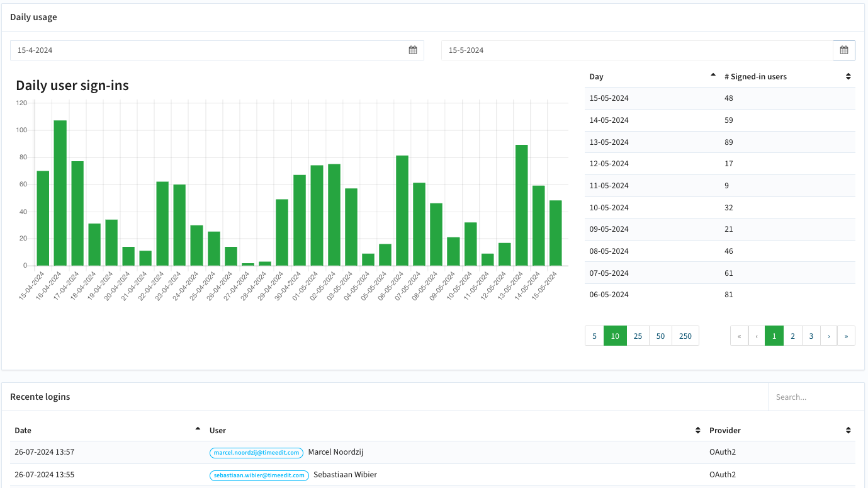Click the Daily user sign-ins chart title
Screen dimensions: 868x488
[x=72, y=86]
